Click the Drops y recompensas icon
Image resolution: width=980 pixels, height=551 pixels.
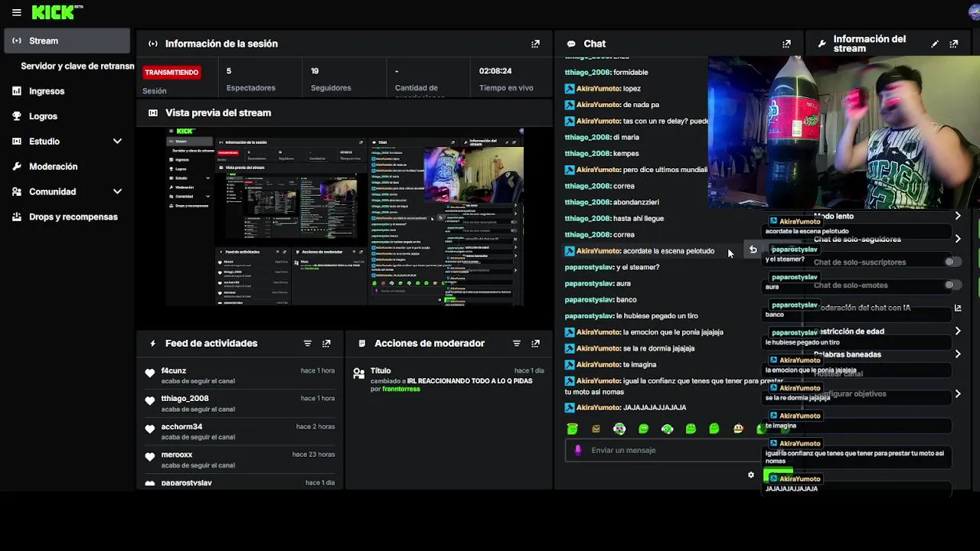pyautogui.click(x=17, y=217)
